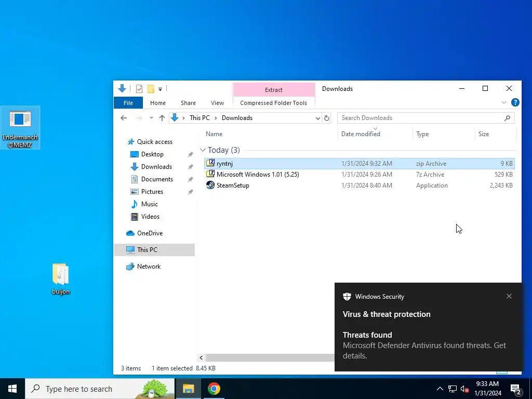
Task: Go up one level with Up arrow
Action: click(162, 118)
